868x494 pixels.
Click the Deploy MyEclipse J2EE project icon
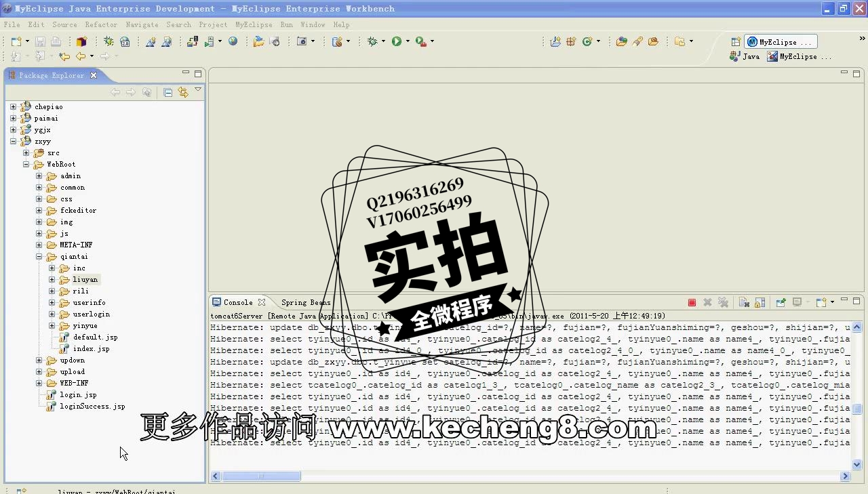(x=193, y=41)
